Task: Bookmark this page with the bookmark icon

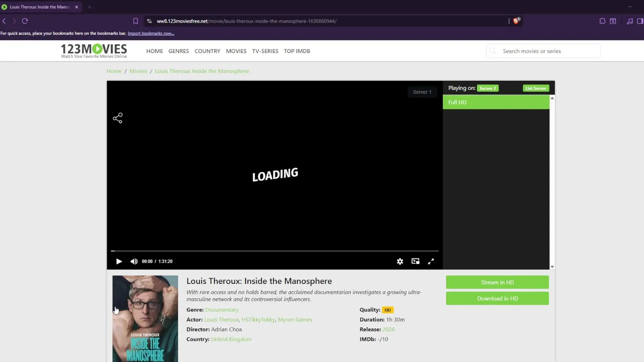Action: (135, 21)
